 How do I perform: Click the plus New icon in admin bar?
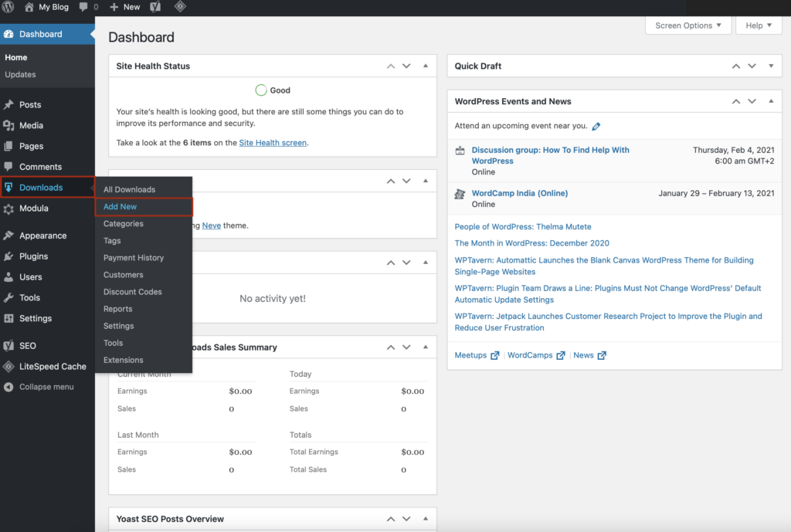114,7
